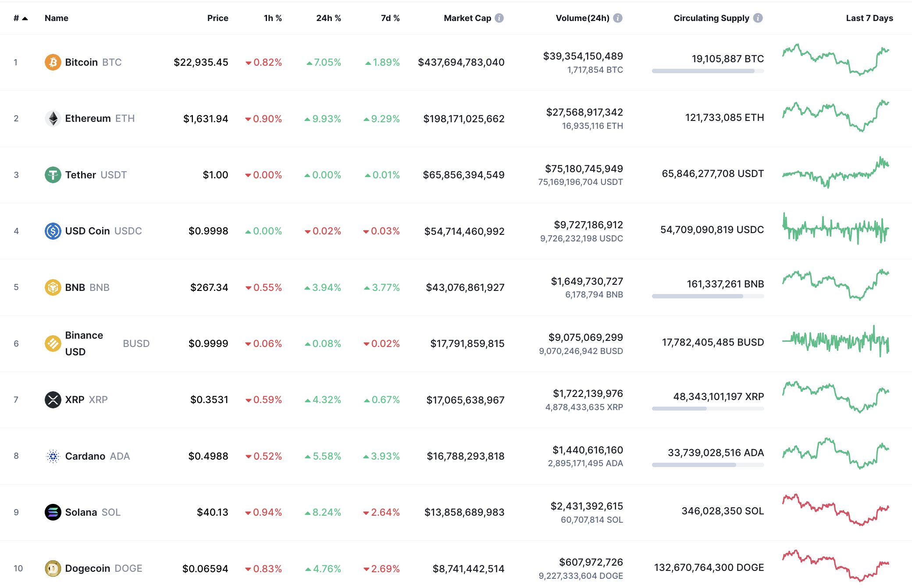Viewport: 912px width, 588px height.
Task: Sort table by Price column
Action: click(218, 18)
